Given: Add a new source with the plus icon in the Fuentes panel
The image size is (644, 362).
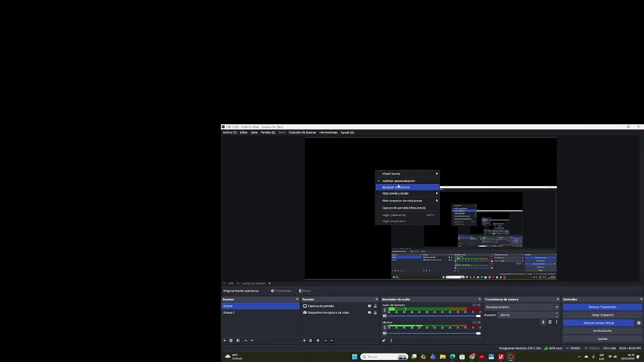Looking at the screenshot, I should pos(304,340).
